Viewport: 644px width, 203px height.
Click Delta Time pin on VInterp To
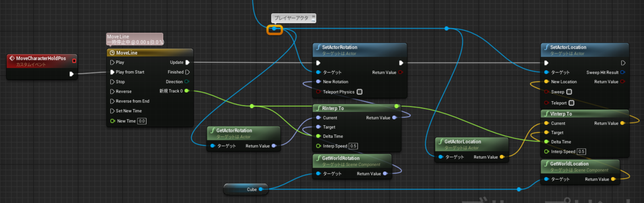(x=547, y=142)
